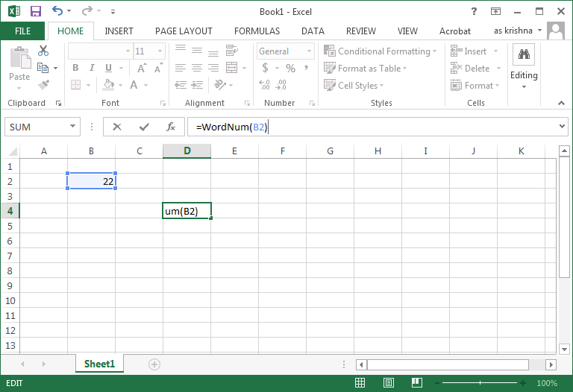
Task: Open the font name dropdown
Action: point(128,51)
